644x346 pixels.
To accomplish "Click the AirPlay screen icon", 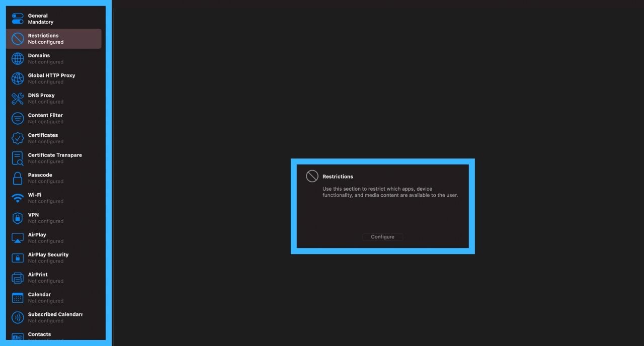I will (18, 238).
